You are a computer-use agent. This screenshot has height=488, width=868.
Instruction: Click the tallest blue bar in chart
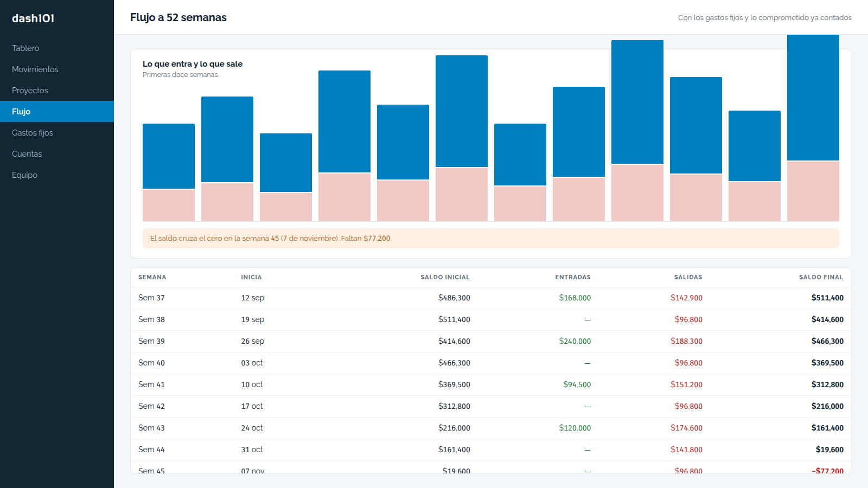[813, 98]
